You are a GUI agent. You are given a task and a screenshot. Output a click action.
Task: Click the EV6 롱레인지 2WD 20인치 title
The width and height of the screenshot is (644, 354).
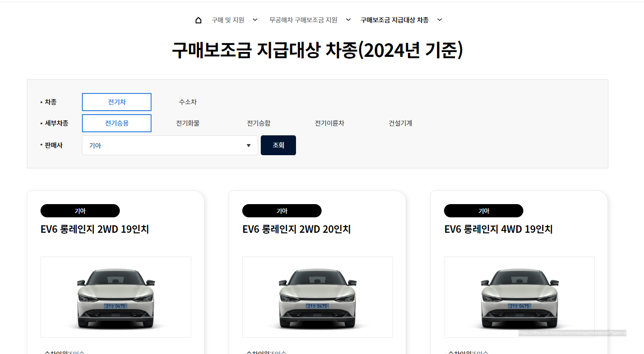pyautogui.click(x=296, y=229)
